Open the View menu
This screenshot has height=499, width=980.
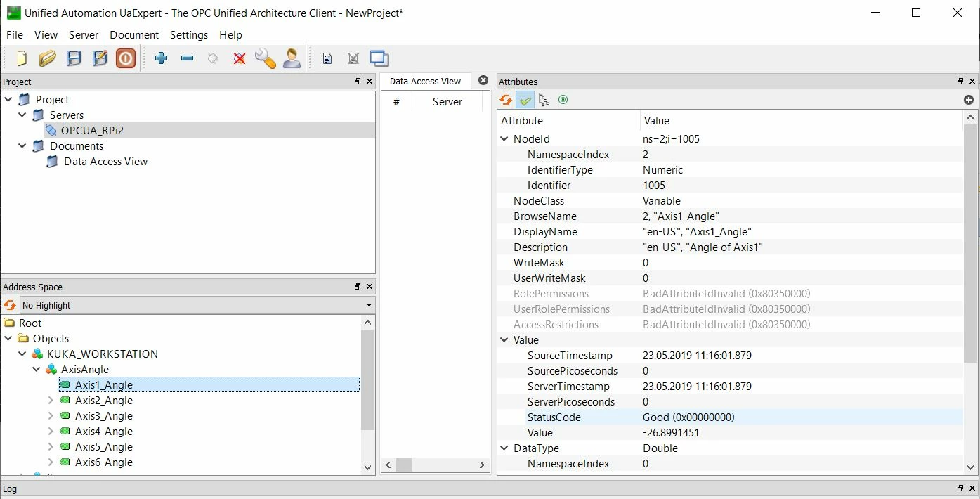pos(46,34)
